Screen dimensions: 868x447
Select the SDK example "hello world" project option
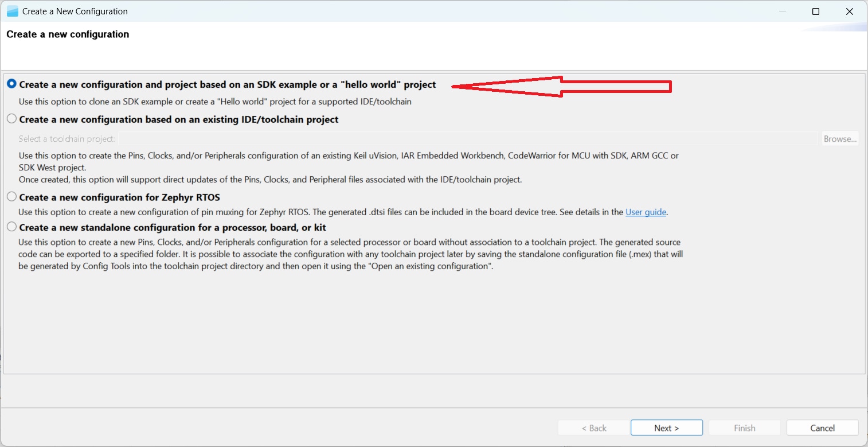(11, 84)
